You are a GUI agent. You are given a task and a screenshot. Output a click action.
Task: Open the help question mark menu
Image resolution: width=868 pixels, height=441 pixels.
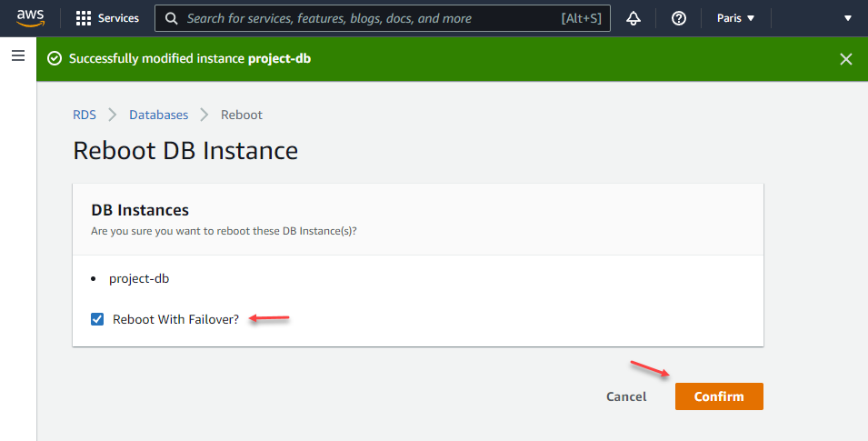tap(678, 18)
